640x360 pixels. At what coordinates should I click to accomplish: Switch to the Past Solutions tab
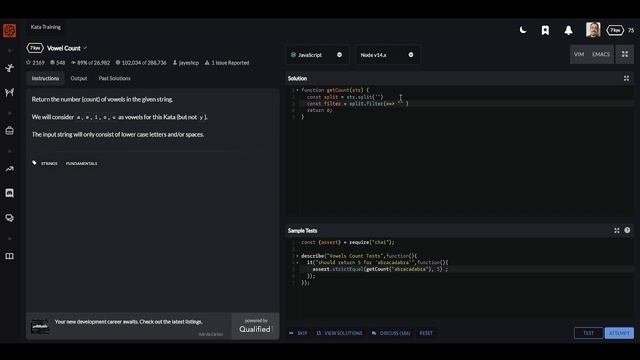coord(114,78)
